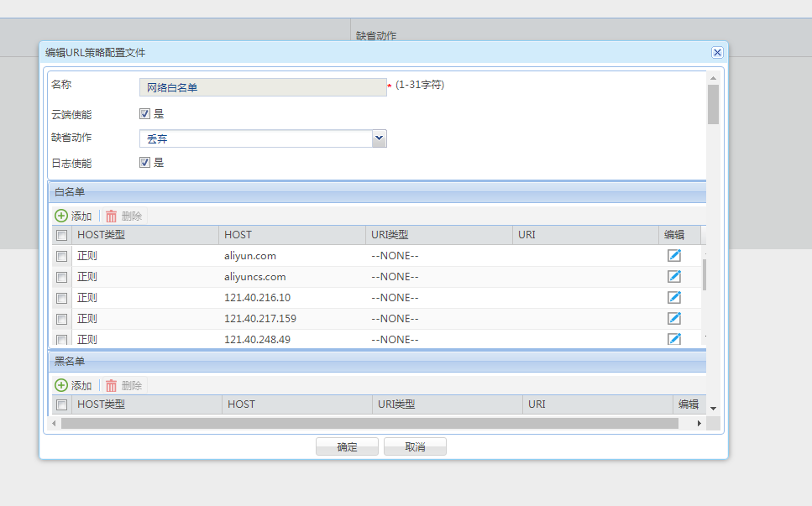The image size is (812, 506).
Task: Check the aliyuncs.com row checkbox
Action: coord(61,277)
